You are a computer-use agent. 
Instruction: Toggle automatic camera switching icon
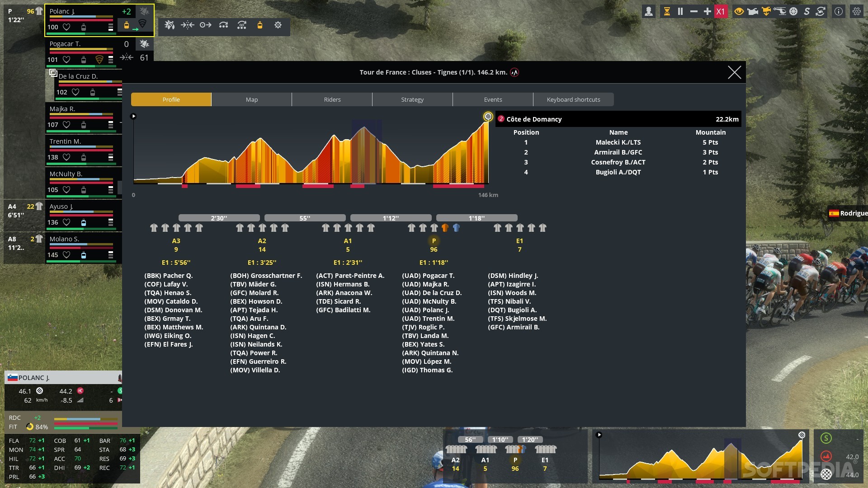tap(821, 12)
